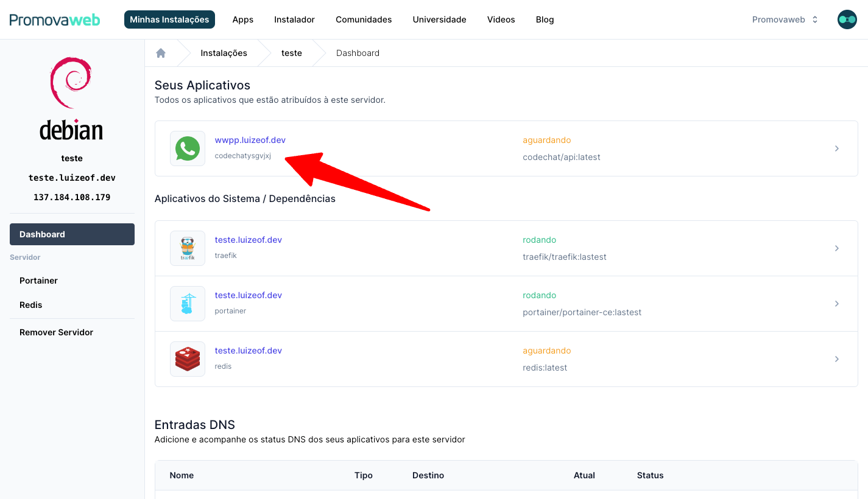The width and height of the screenshot is (868, 499).
Task: Click the teste breadcrumb link
Action: [x=292, y=53]
